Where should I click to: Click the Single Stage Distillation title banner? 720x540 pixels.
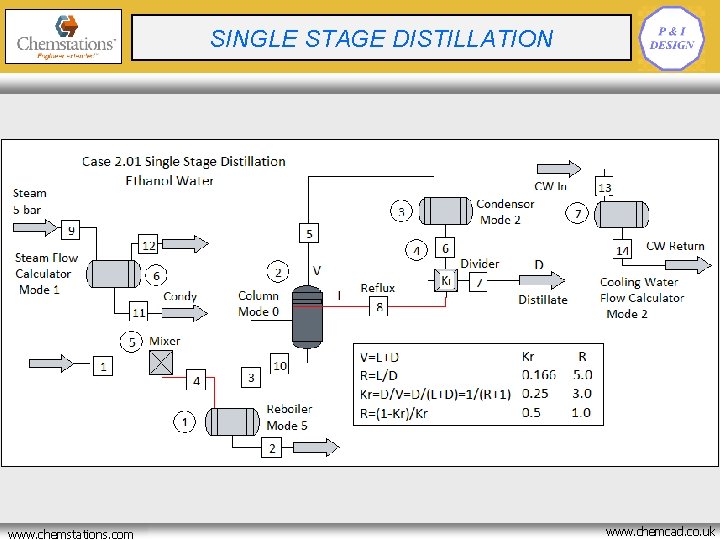point(381,38)
